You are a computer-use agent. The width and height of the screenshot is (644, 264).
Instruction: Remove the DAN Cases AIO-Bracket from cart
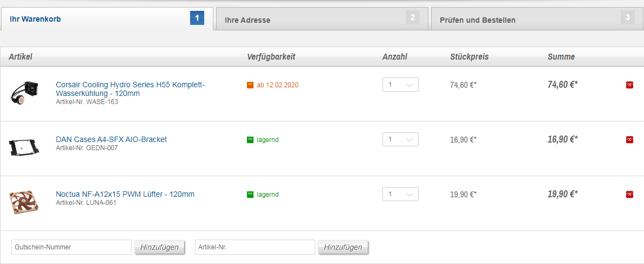[x=629, y=140]
